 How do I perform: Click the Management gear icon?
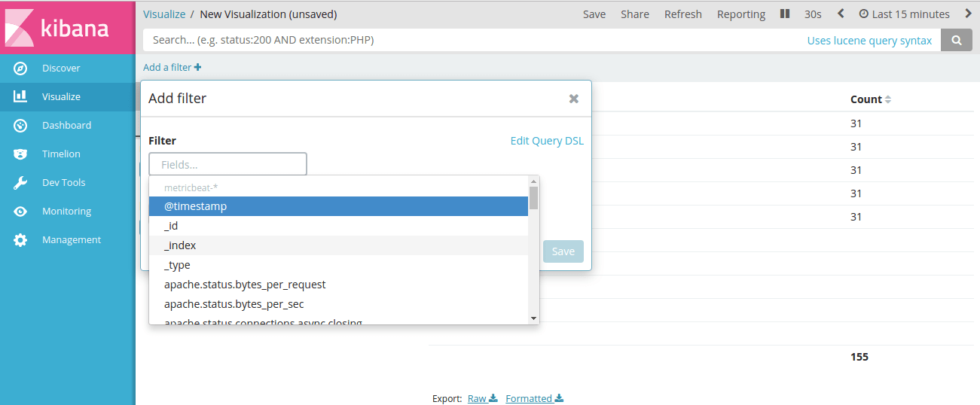(20, 240)
